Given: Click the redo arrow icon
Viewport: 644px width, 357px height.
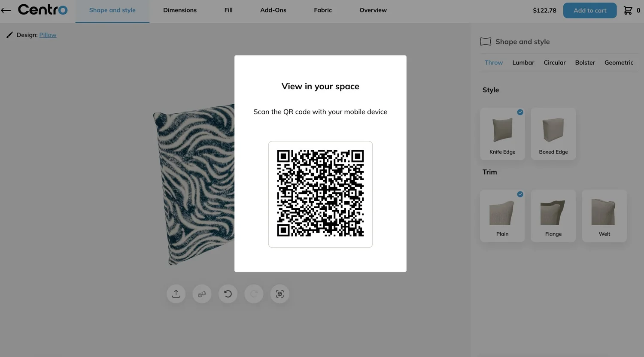Looking at the screenshot, I should tap(254, 294).
